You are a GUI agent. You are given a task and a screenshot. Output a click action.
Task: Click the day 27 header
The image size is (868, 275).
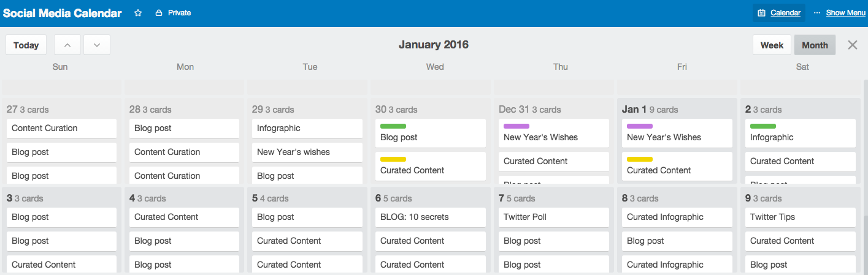click(x=28, y=110)
